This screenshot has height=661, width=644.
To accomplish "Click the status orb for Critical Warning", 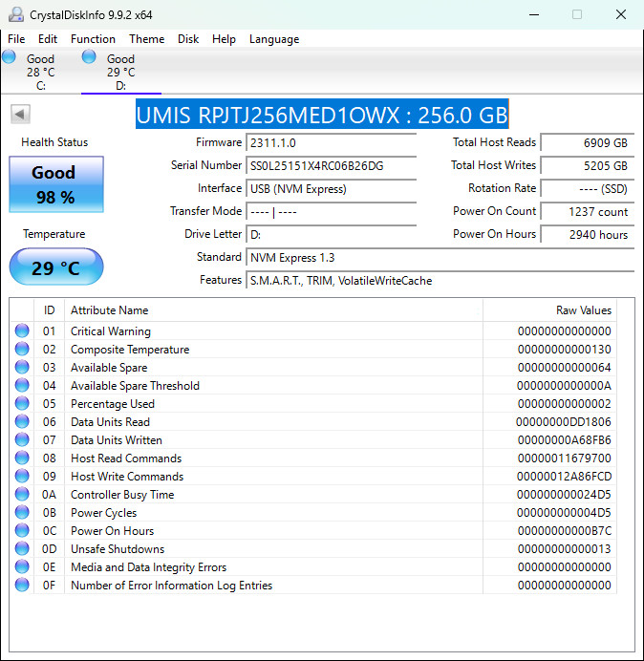I will tap(22, 330).
